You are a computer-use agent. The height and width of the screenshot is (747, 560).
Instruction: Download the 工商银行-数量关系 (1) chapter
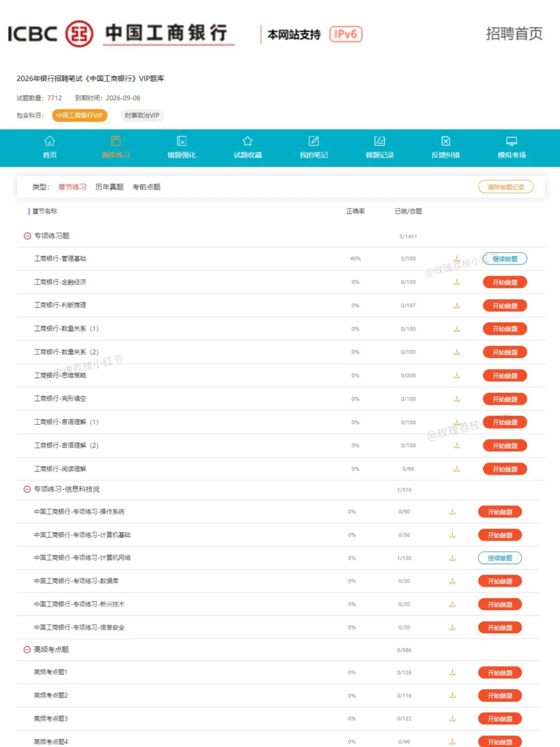pos(457,329)
